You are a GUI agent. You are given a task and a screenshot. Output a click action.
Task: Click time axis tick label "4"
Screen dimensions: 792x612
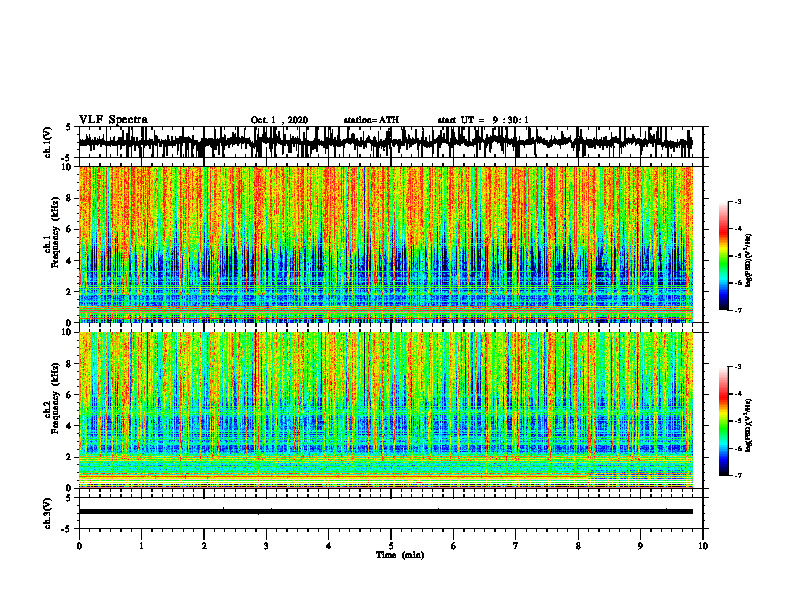(x=329, y=546)
